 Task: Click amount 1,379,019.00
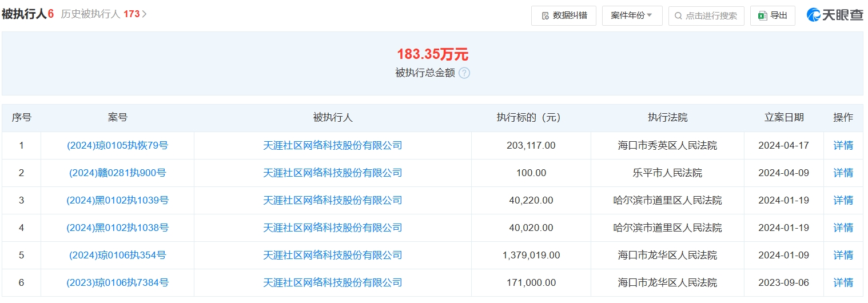531,256
